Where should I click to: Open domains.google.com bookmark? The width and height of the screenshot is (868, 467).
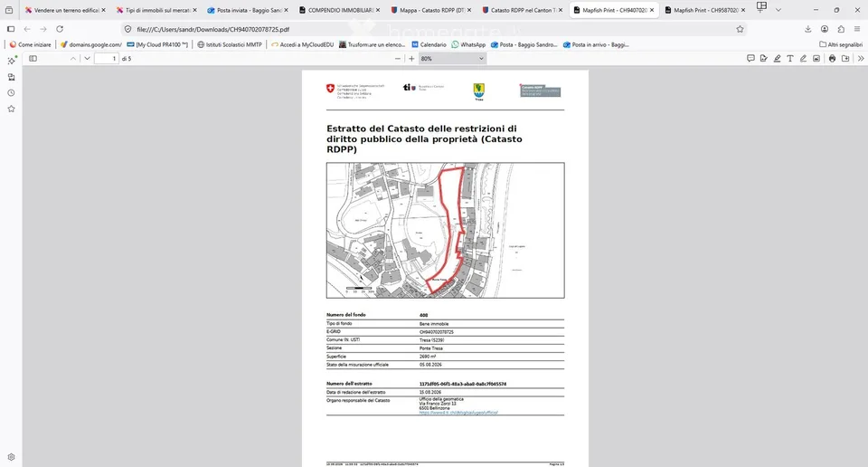pyautogui.click(x=90, y=44)
